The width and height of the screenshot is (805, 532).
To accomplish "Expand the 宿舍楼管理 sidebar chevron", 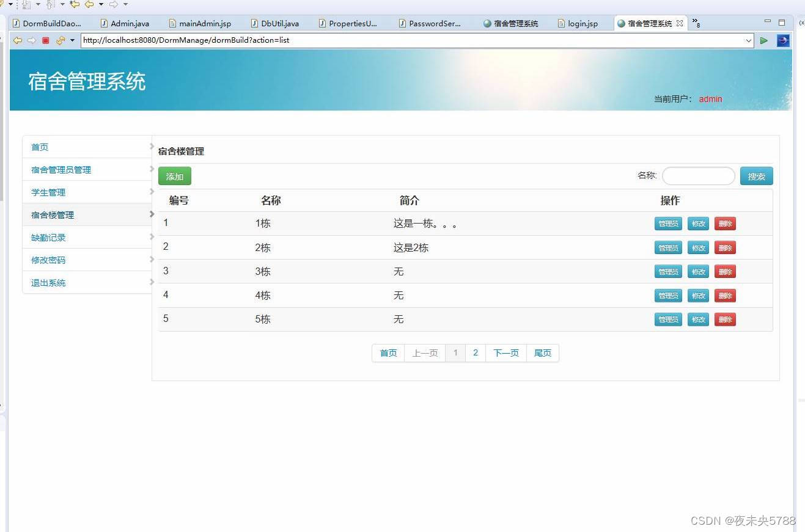I will coord(152,214).
